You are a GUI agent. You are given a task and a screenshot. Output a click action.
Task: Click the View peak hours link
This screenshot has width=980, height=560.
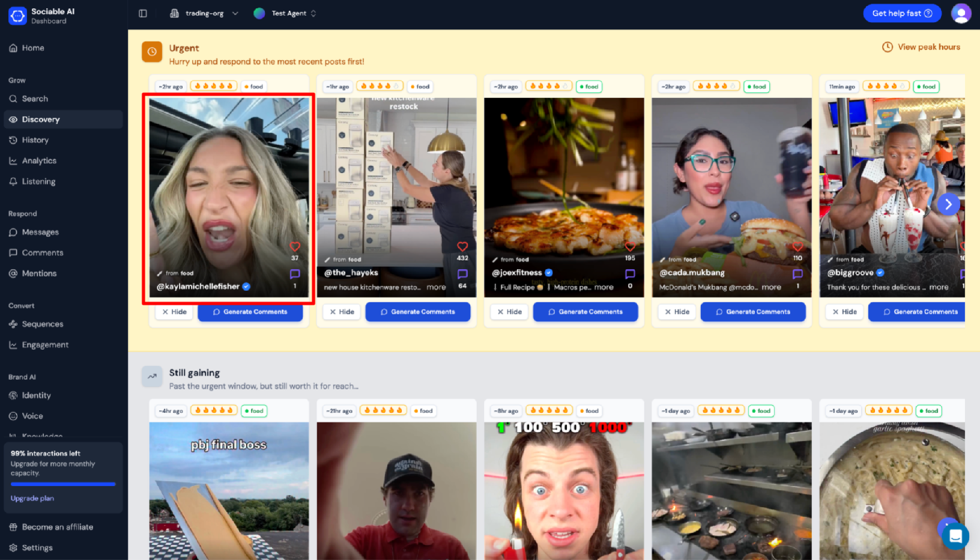coord(921,47)
